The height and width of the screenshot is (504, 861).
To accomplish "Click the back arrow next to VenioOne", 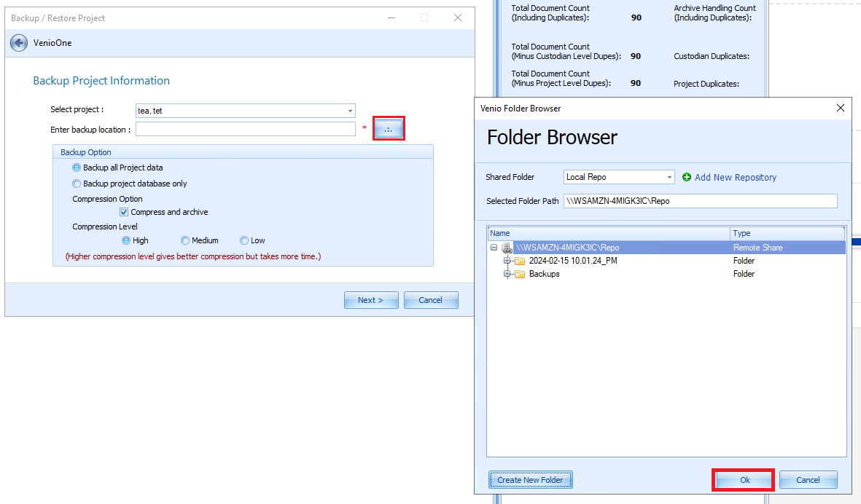I will click(19, 43).
